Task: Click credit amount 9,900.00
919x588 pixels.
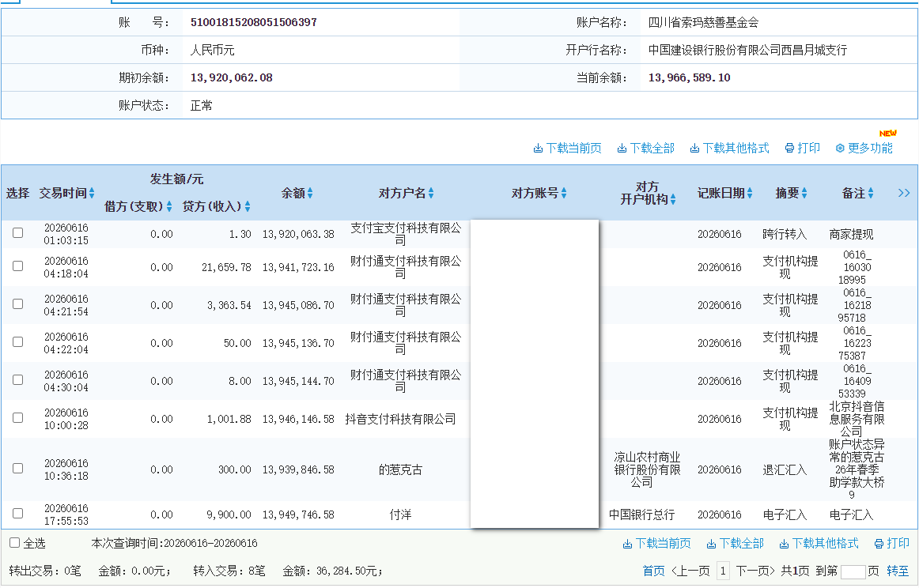Action: (229, 514)
